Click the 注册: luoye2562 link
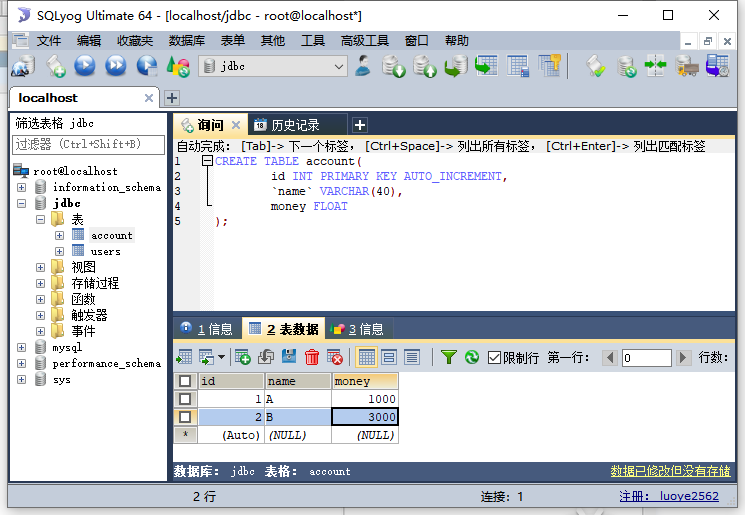The width and height of the screenshot is (745, 515). click(x=669, y=496)
